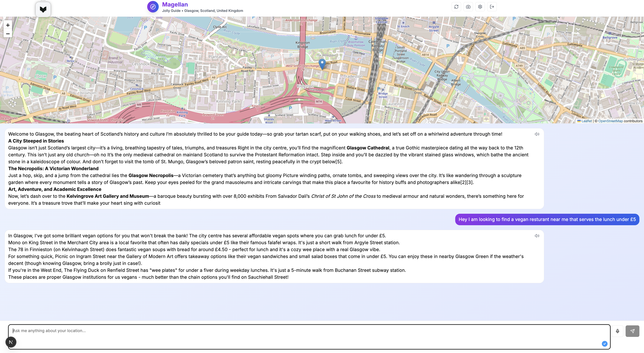Click the purple vegan restaurant user message

pyautogui.click(x=547, y=219)
